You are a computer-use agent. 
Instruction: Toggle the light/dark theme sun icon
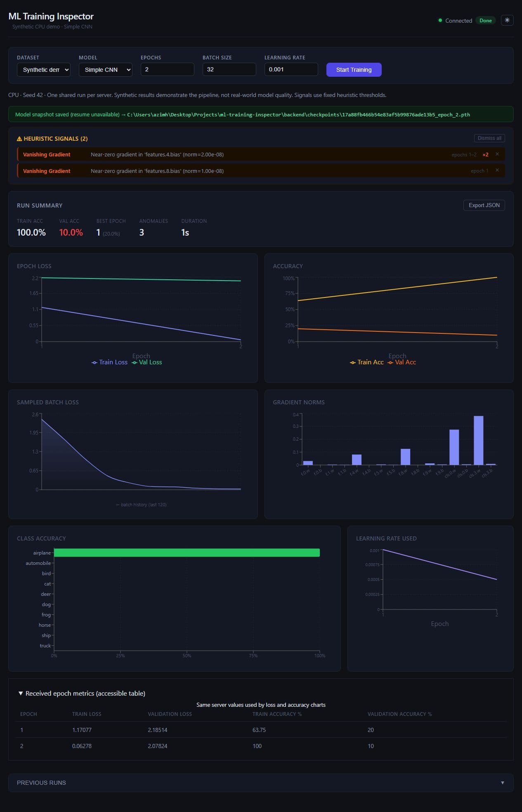[507, 20]
